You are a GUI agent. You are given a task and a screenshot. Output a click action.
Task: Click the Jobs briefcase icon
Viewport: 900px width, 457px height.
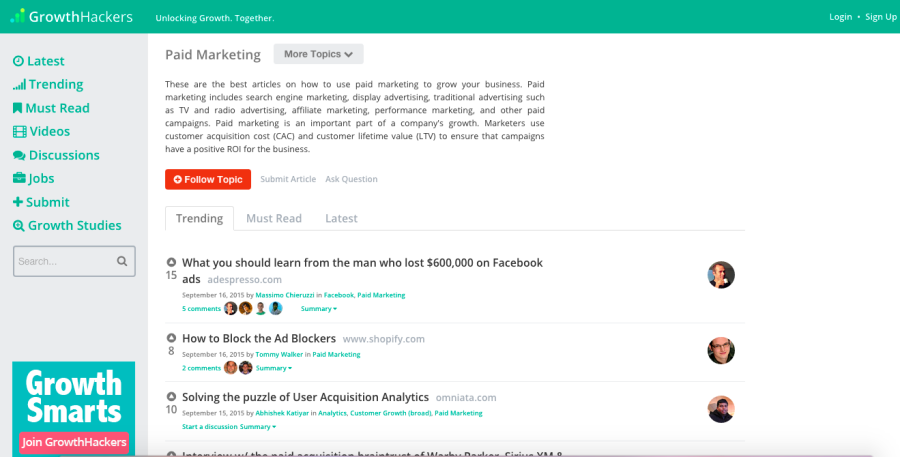tap(19, 178)
